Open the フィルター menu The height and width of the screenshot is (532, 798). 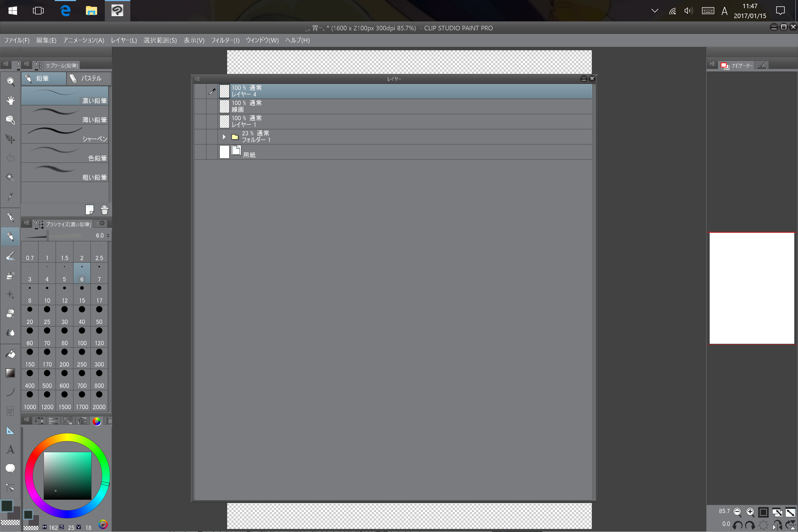tap(225, 40)
